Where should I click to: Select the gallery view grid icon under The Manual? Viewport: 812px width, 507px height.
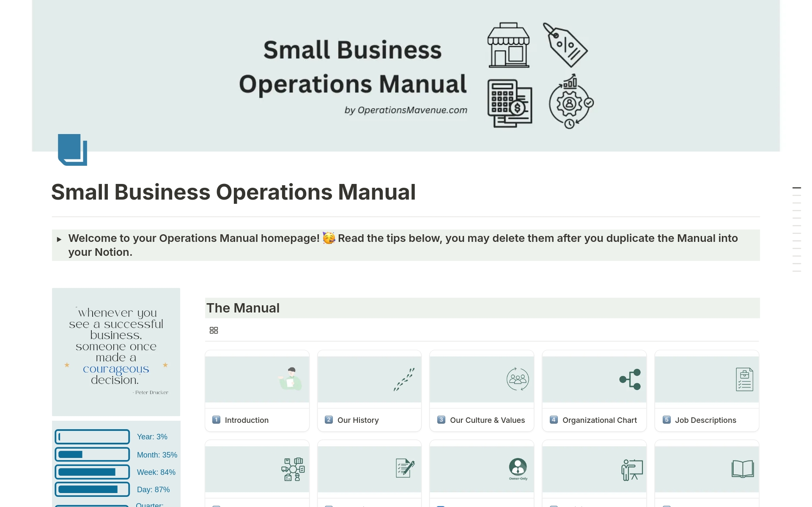[214, 330]
